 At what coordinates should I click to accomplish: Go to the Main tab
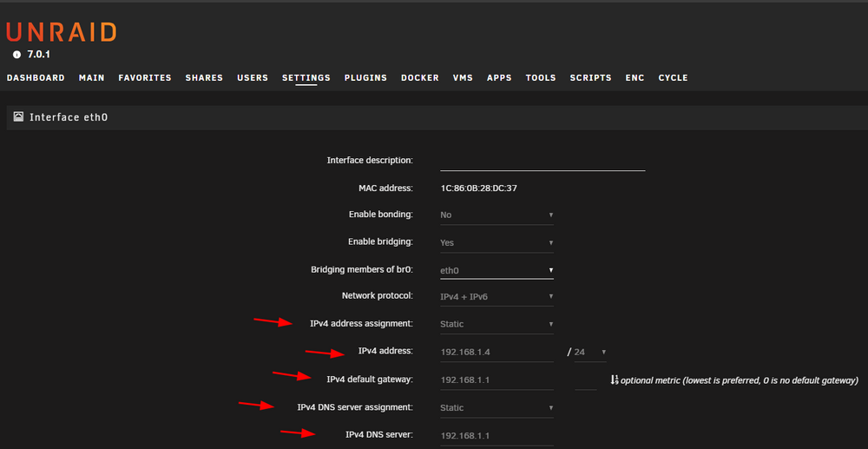click(92, 78)
